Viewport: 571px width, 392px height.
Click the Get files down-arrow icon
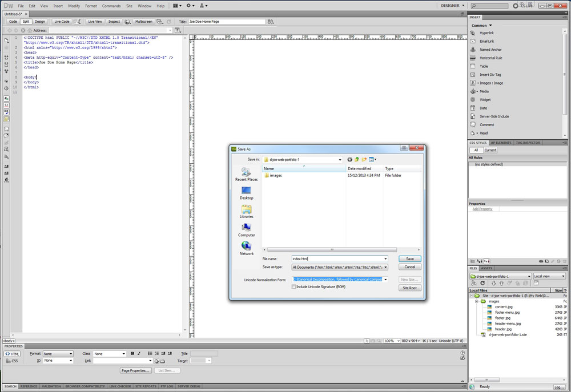[x=493, y=283]
